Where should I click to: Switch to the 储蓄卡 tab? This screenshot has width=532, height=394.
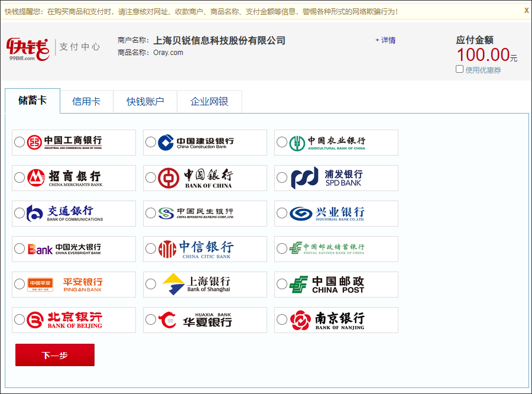click(33, 101)
